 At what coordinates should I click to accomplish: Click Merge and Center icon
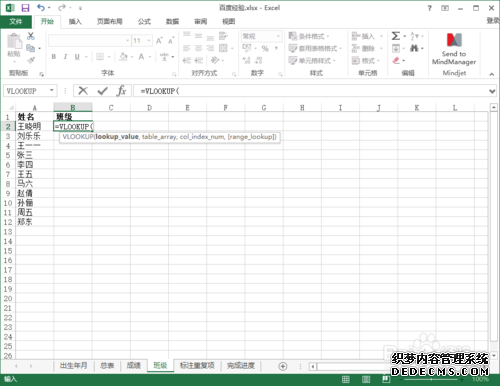tap(223, 48)
